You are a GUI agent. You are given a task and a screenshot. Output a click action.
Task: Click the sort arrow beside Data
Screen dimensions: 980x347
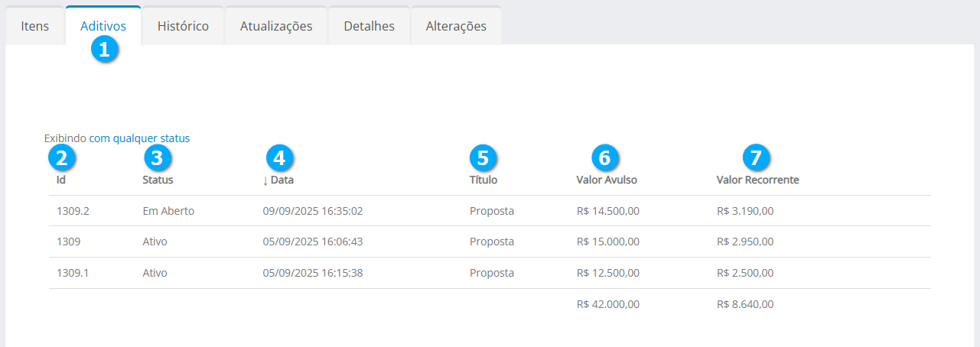point(265,180)
